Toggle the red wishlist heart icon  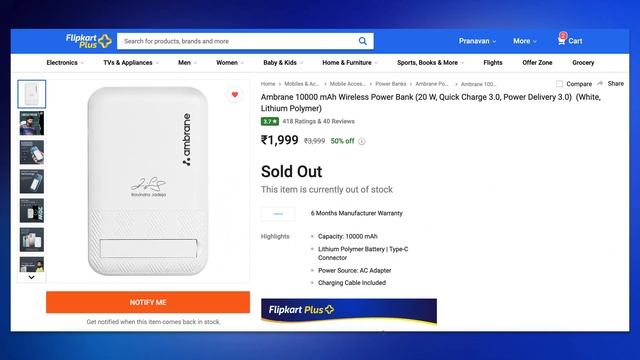[235, 95]
